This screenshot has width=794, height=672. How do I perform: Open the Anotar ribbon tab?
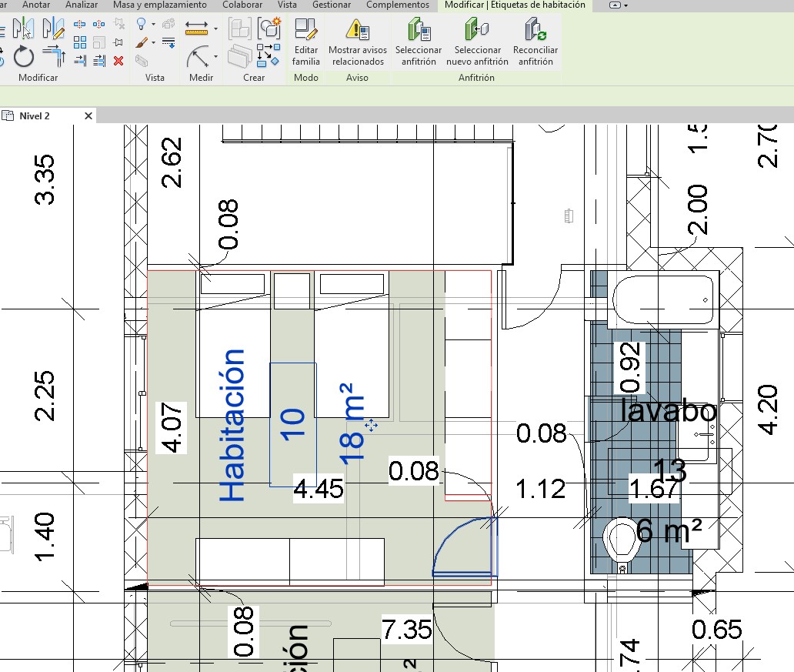(36, 5)
